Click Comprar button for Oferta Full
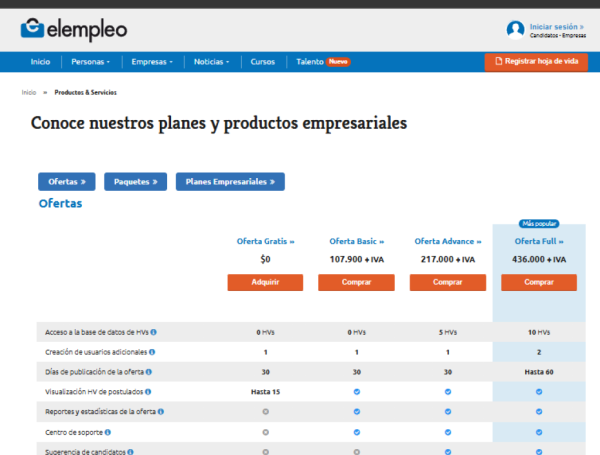The height and width of the screenshot is (455, 600). pyautogui.click(x=539, y=282)
